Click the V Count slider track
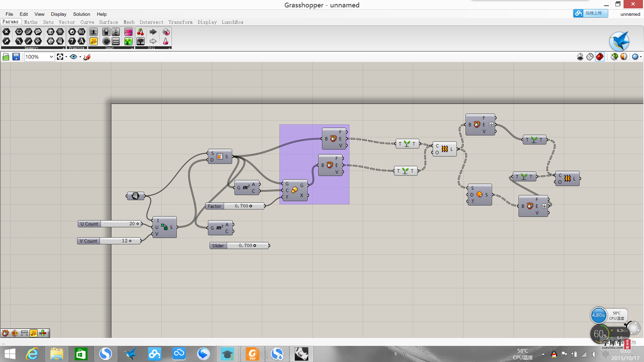This screenshot has width=644, height=362. [x=120, y=241]
